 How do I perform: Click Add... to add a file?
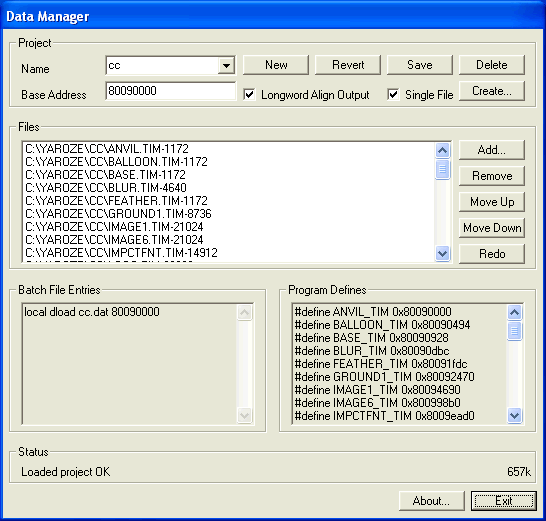point(492,150)
